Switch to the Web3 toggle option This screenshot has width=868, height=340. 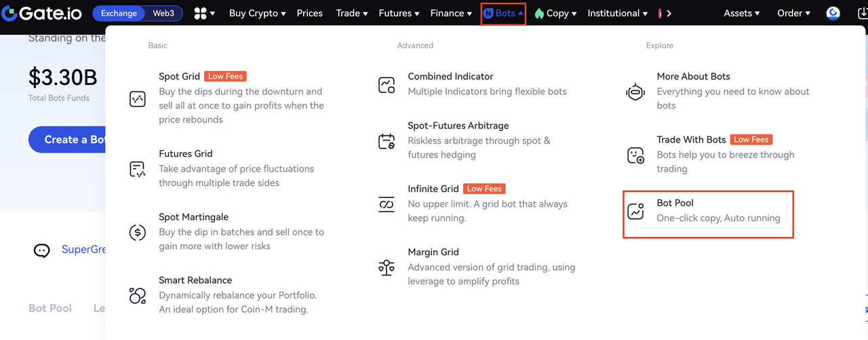click(x=163, y=13)
